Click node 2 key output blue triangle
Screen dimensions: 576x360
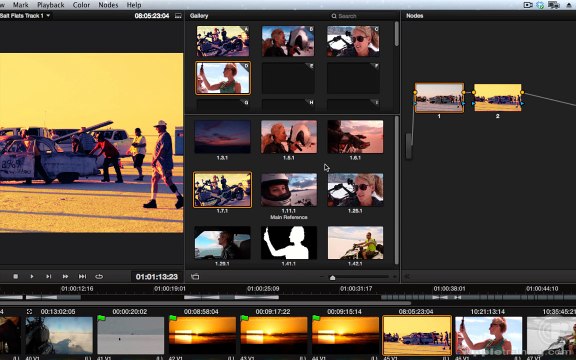point(522,104)
